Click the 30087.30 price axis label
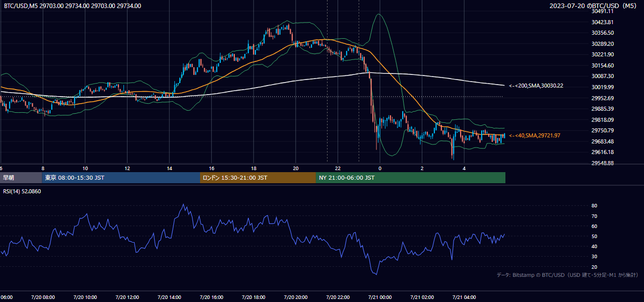The width and height of the screenshot is (644, 302). click(602, 76)
